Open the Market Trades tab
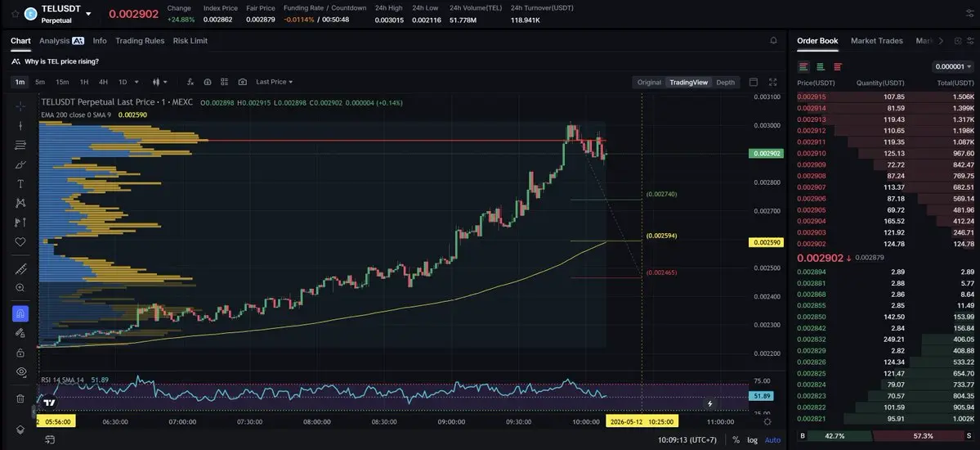 (876, 41)
